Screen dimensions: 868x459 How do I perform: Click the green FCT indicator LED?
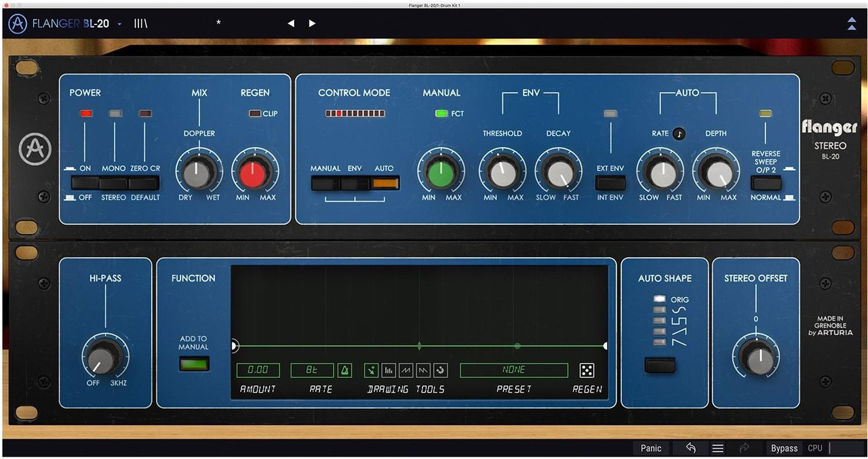tap(441, 114)
